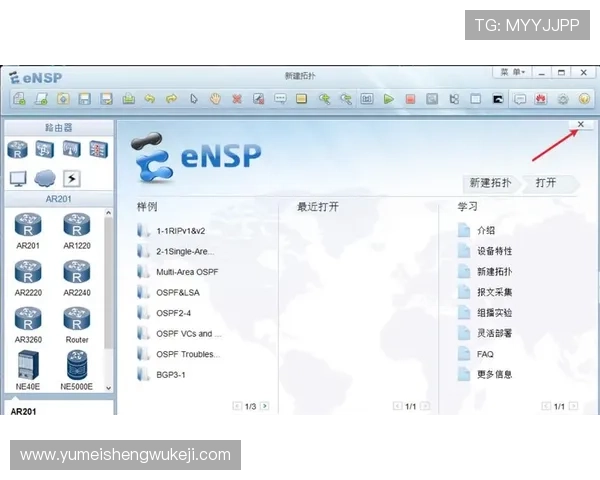
Task: Pick the NE5000E device
Action: coord(77,371)
